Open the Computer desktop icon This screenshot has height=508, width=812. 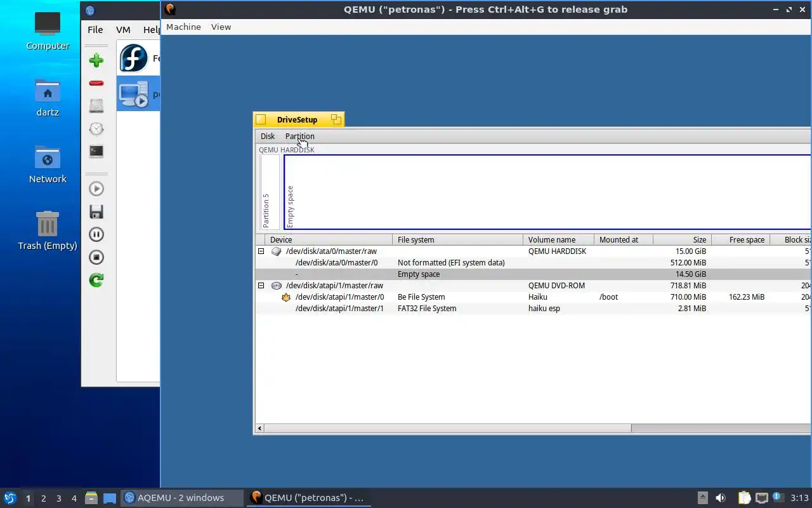click(x=48, y=30)
